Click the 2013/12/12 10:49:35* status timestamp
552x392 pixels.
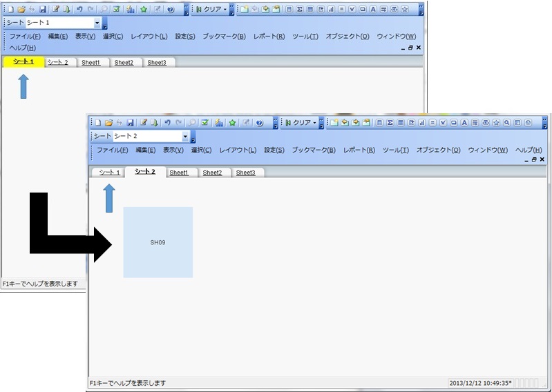[481, 383]
